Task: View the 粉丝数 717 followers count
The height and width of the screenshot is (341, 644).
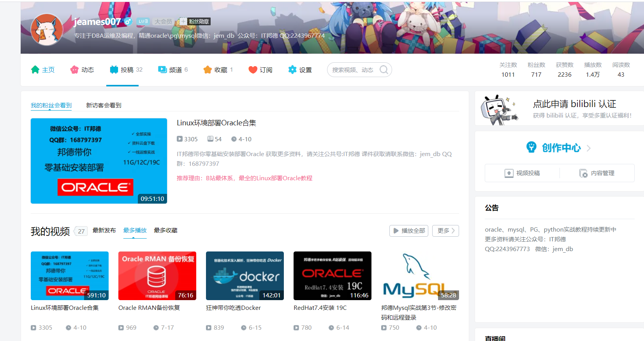Action: pos(536,70)
